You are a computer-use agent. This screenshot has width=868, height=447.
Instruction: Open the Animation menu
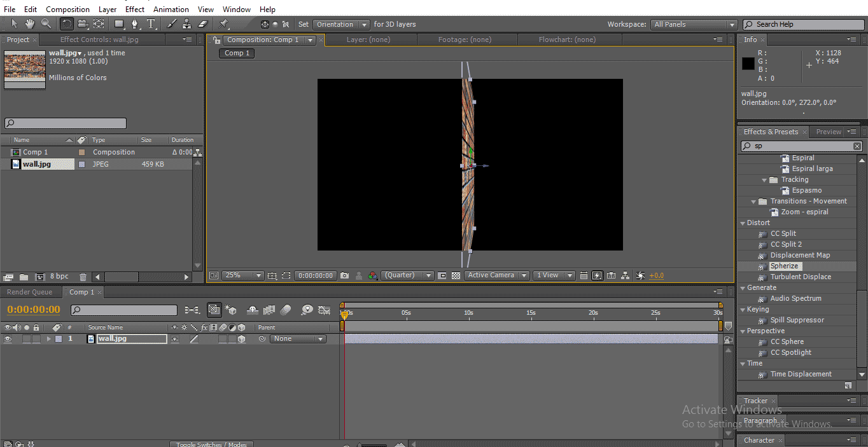click(171, 10)
